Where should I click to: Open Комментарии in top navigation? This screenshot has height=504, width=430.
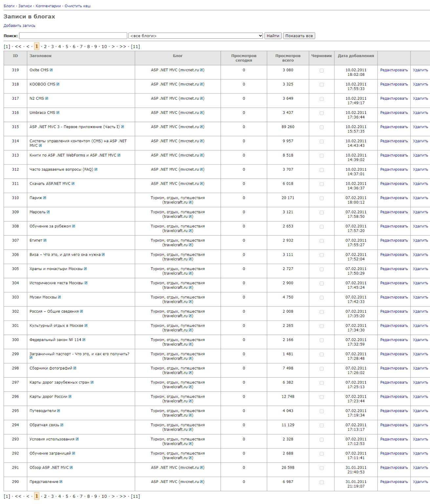click(x=48, y=6)
